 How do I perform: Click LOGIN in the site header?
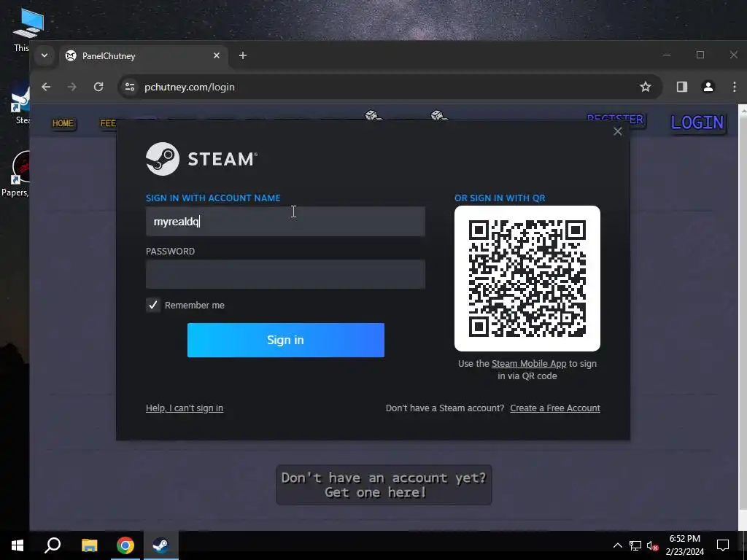pos(697,122)
